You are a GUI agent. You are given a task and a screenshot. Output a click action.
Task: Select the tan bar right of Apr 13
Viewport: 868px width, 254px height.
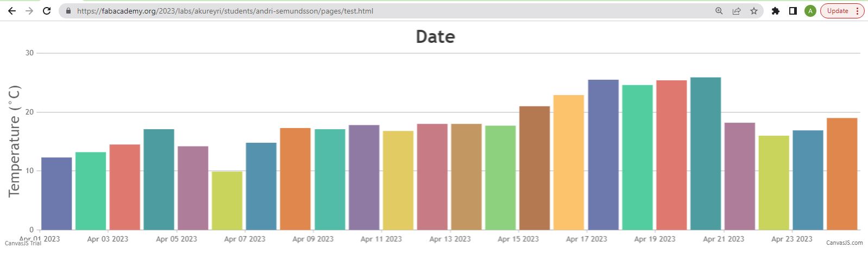pyautogui.click(x=466, y=177)
